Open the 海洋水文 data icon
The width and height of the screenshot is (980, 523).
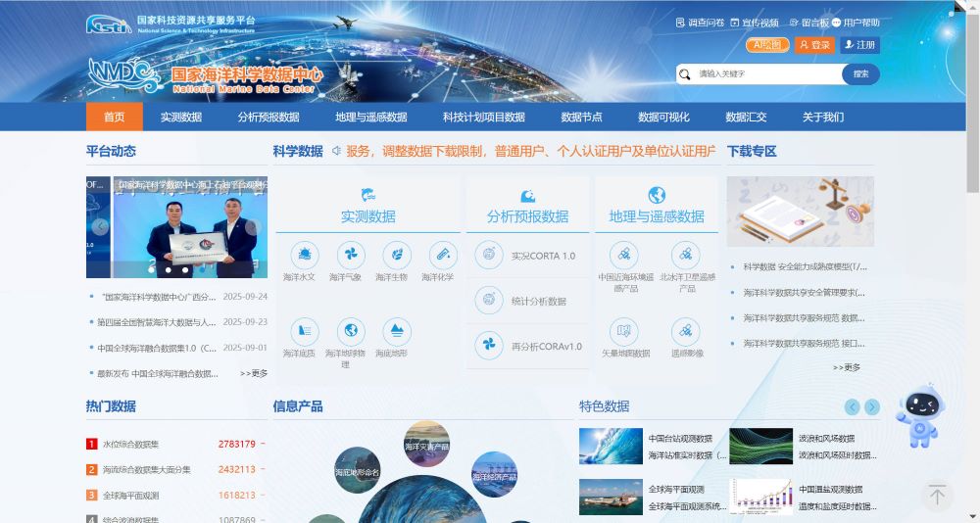pyautogui.click(x=305, y=257)
